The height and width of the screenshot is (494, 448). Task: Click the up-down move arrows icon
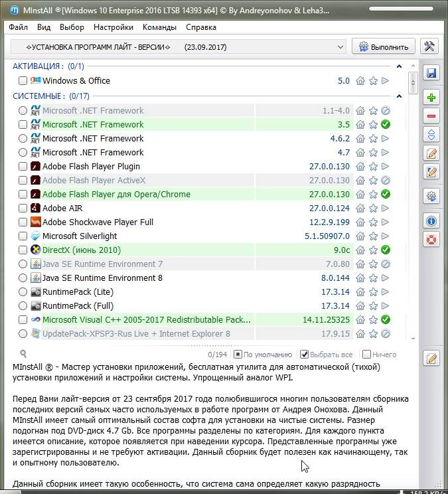pos(431,135)
